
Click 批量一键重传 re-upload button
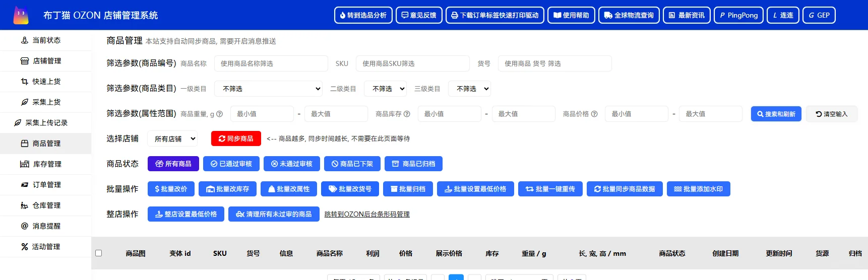pos(550,189)
